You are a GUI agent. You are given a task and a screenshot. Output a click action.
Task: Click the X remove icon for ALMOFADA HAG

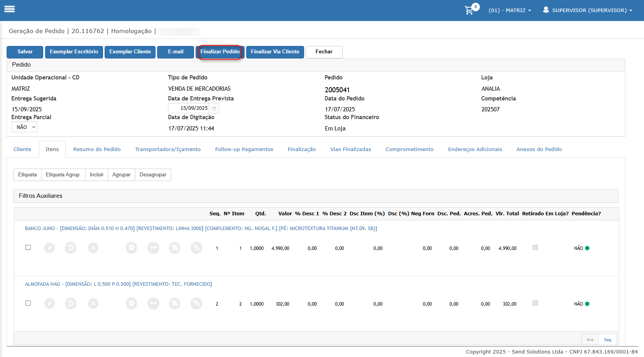click(x=93, y=303)
